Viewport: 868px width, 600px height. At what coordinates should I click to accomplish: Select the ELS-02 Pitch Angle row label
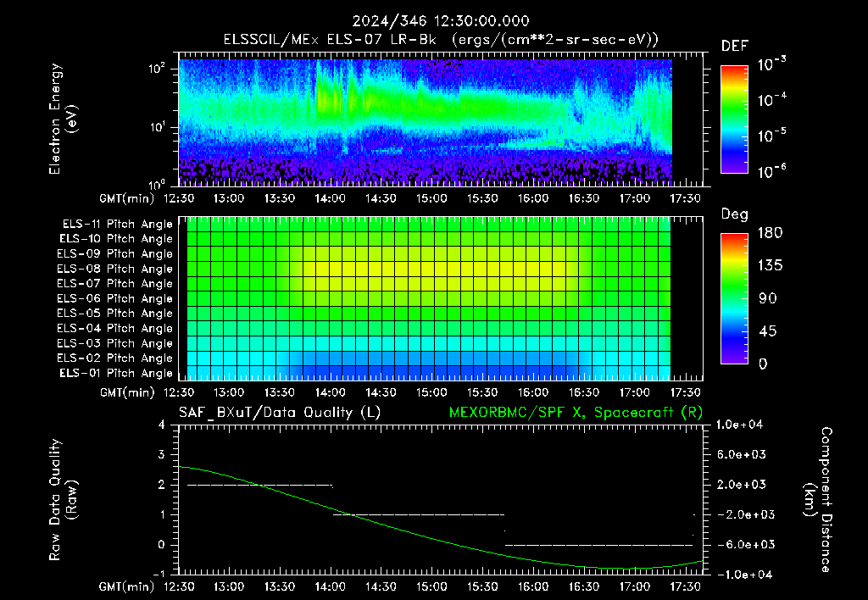[115, 358]
